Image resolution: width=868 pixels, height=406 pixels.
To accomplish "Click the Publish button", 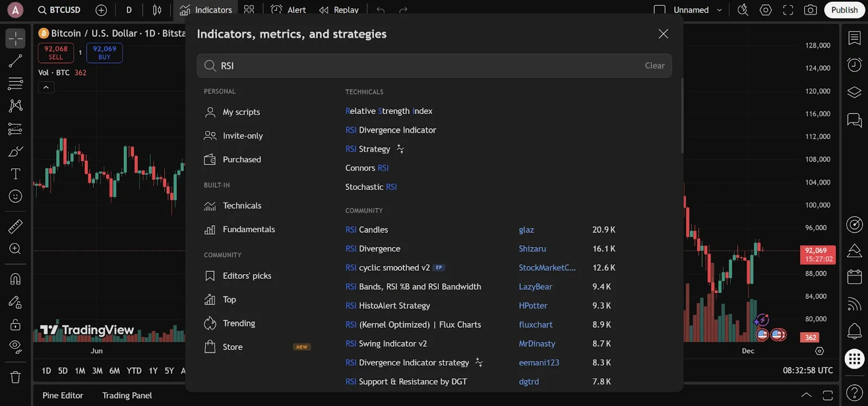I will (844, 10).
